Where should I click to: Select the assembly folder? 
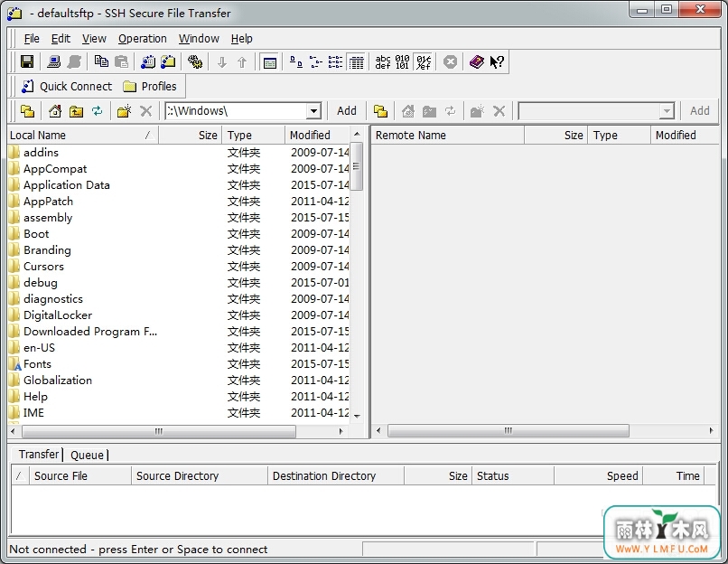(48, 218)
